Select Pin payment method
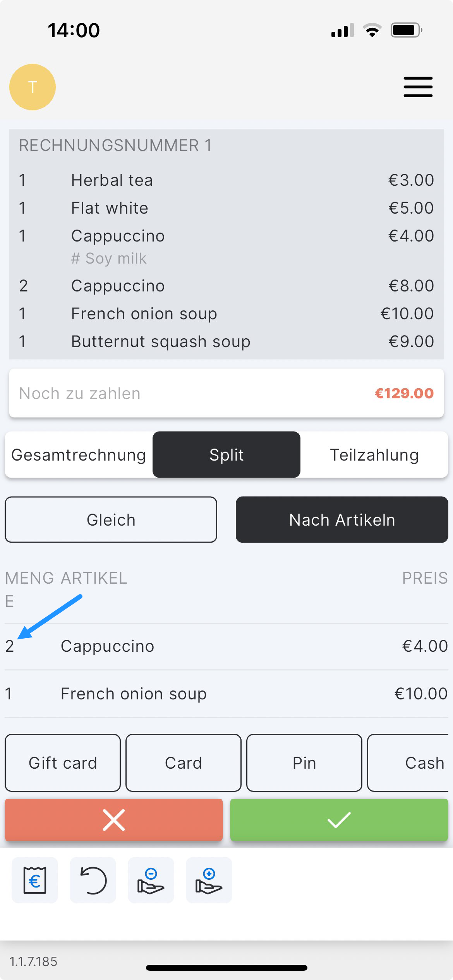Screen dimensions: 453x980 304,763
